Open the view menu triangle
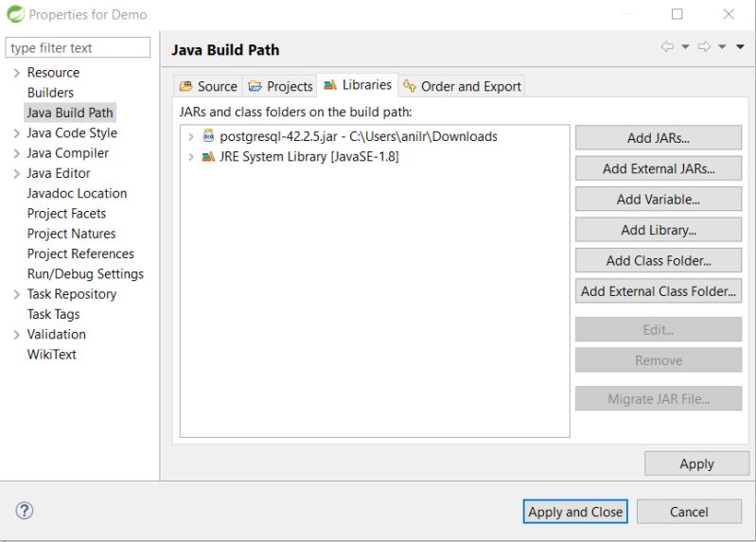 (x=740, y=46)
